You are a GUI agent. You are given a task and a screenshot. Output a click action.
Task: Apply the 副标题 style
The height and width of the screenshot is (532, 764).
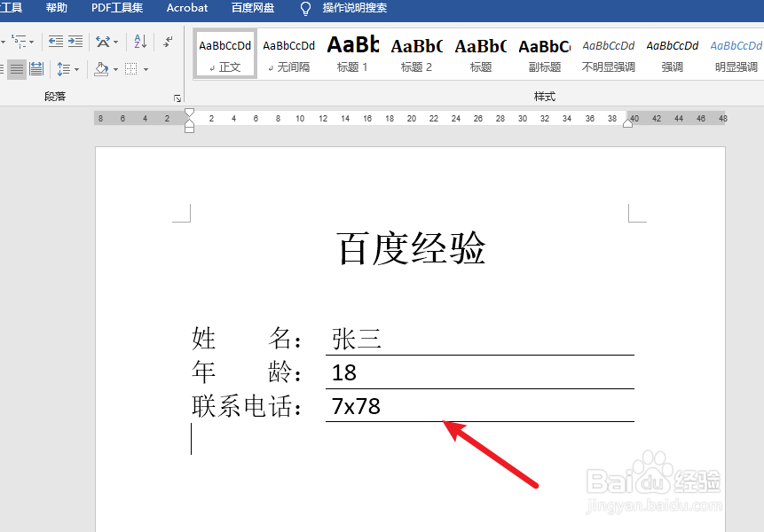544,54
